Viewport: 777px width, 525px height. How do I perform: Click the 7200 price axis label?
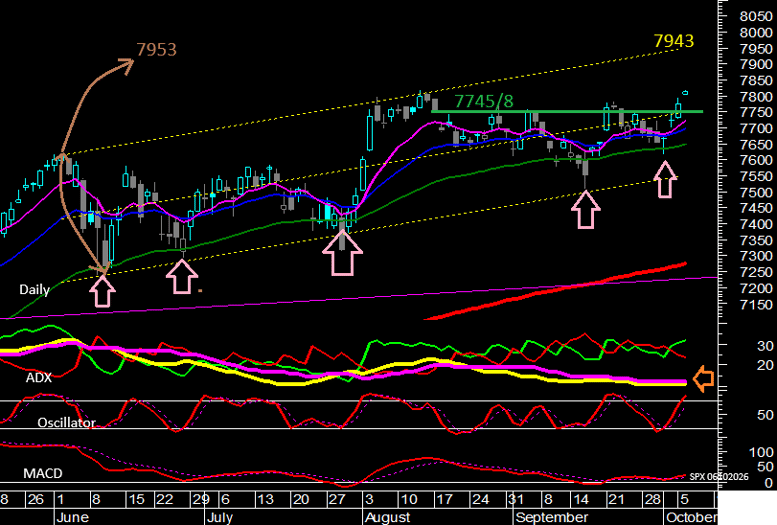coord(756,288)
